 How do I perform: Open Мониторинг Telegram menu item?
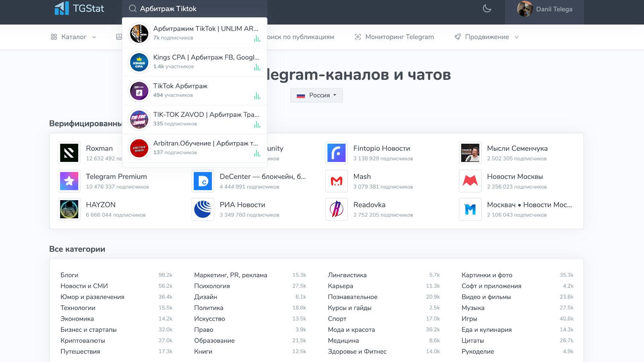394,37
